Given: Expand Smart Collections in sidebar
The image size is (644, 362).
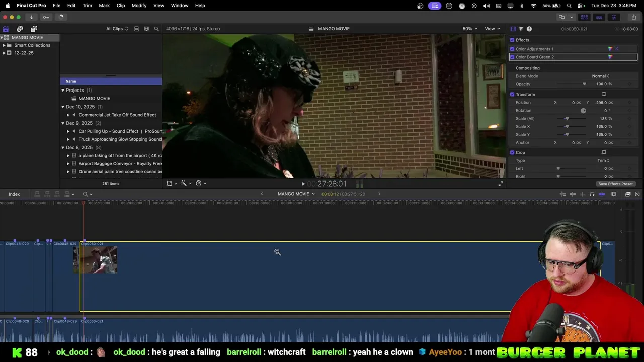Looking at the screenshot, I should tap(4, 45).
